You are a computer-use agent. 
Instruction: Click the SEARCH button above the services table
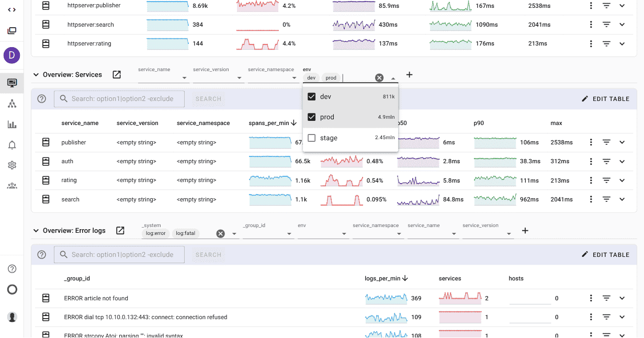(208, 98)
